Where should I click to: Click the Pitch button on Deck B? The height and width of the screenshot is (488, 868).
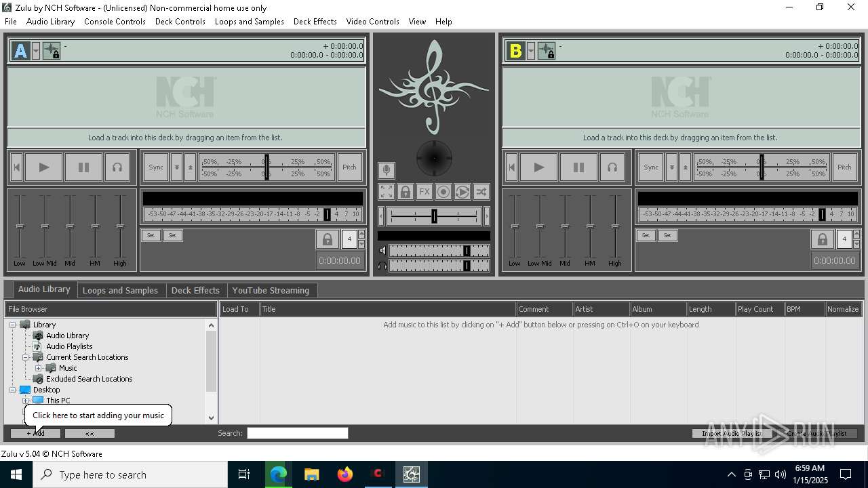pos(844,167)
